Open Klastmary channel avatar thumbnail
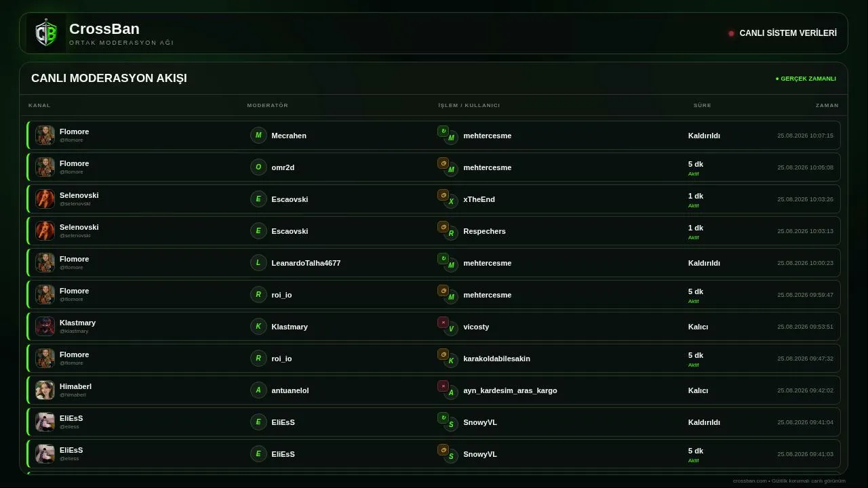 click(45, 326)
